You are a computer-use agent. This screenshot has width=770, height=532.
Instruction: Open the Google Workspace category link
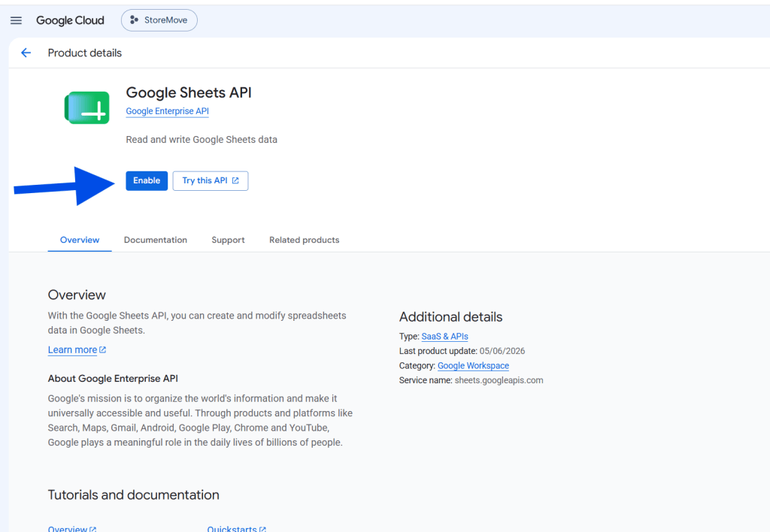coord(474,366)
